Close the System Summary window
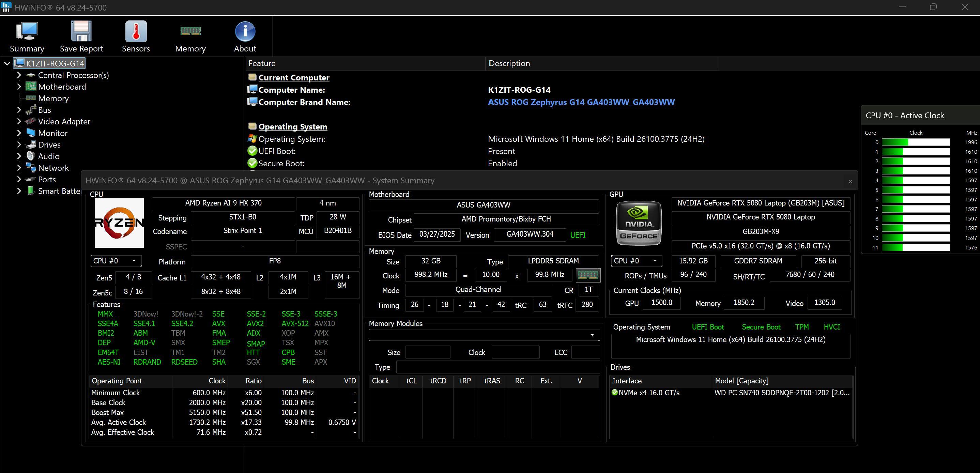This screenshot has height=473, width=980. (850, 181)
